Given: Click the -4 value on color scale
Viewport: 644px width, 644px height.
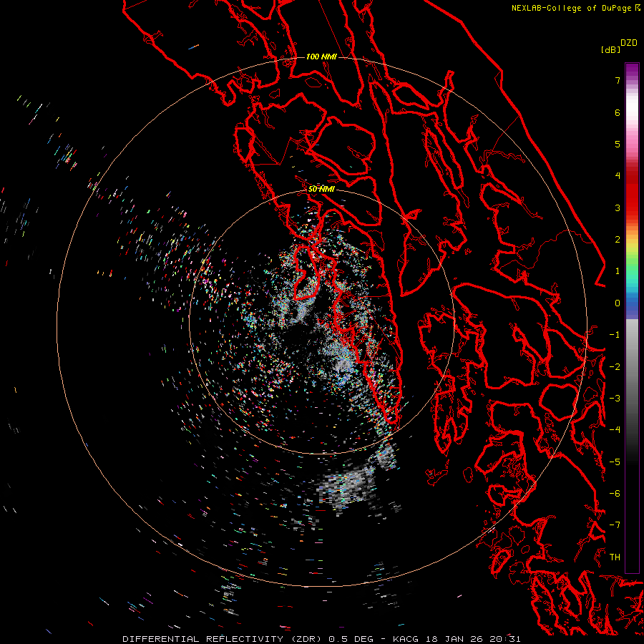Looking at the screenshot, I should click(615, 430).
